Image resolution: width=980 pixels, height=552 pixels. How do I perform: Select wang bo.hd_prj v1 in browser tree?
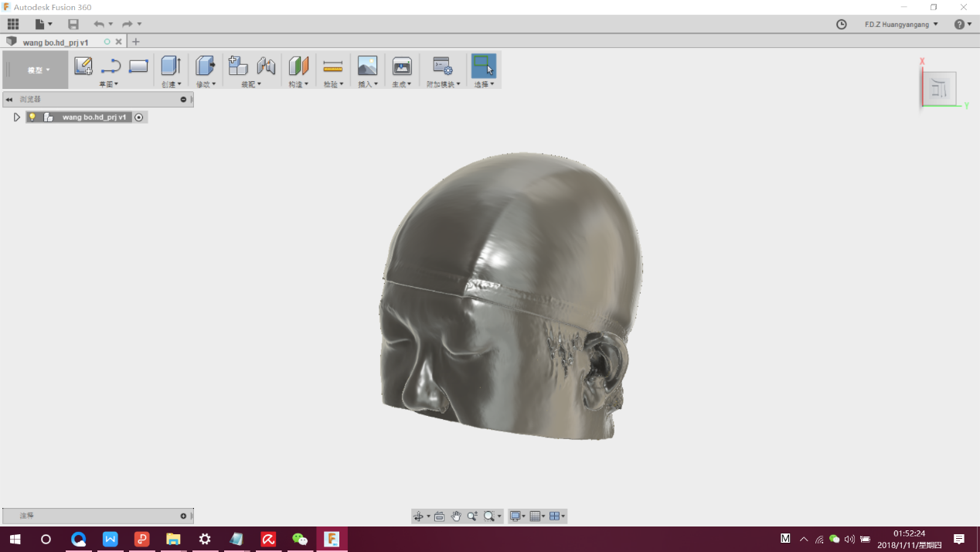tap(94, 118)
